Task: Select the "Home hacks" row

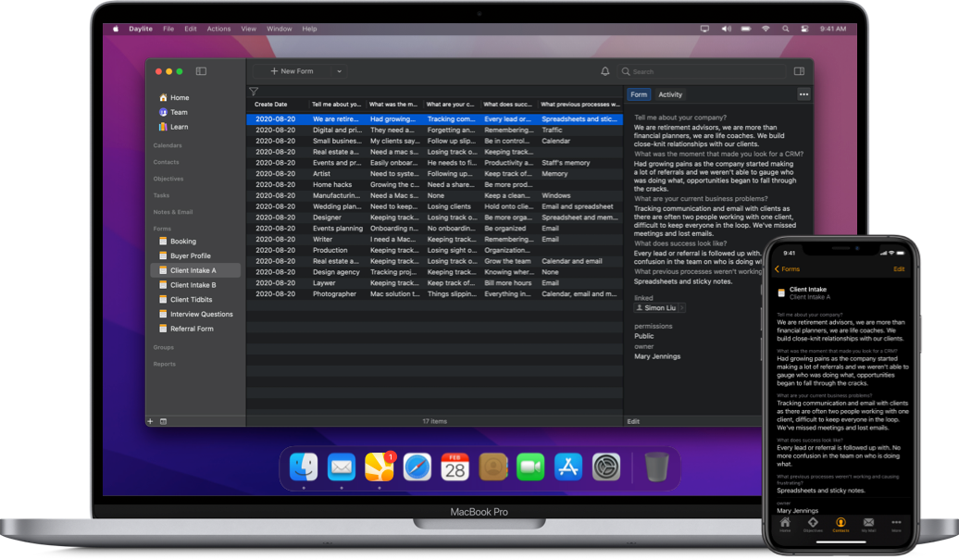Action: tap(435, 184)
